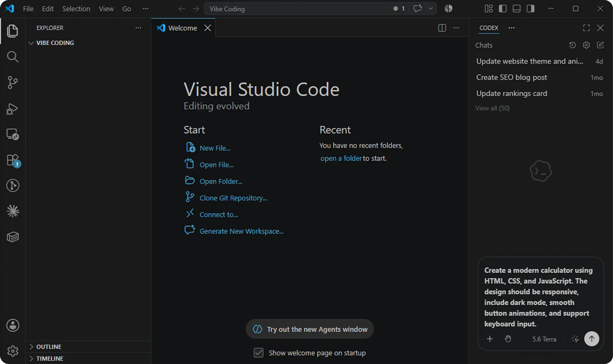Viewport: 613px width, 364px height.
Task: Open chat Update website theme and ani...
Action: (539, 61)
